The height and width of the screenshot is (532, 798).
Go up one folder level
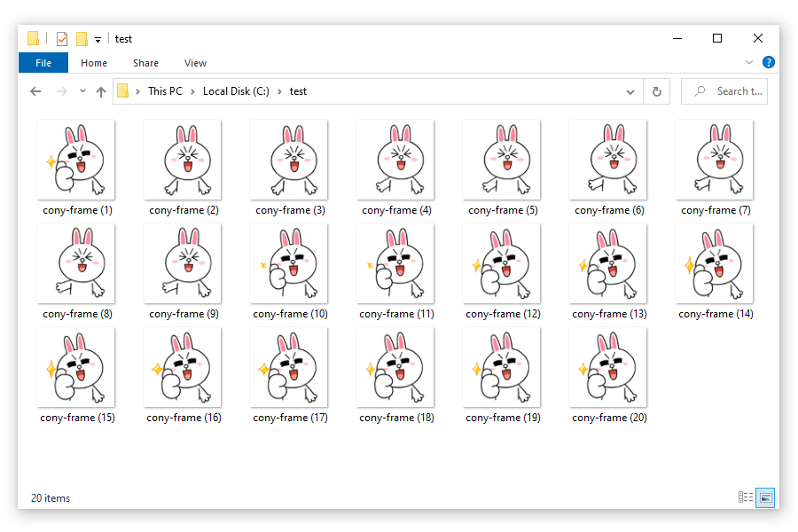pos(100,91)
